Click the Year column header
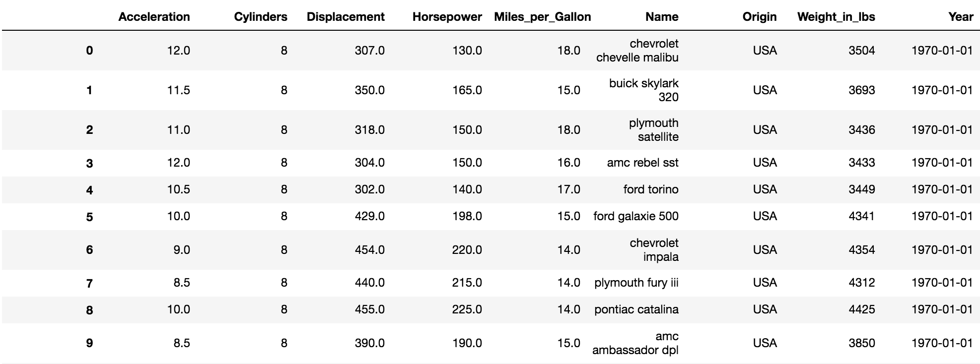980x364 pixels. [961, 17]
